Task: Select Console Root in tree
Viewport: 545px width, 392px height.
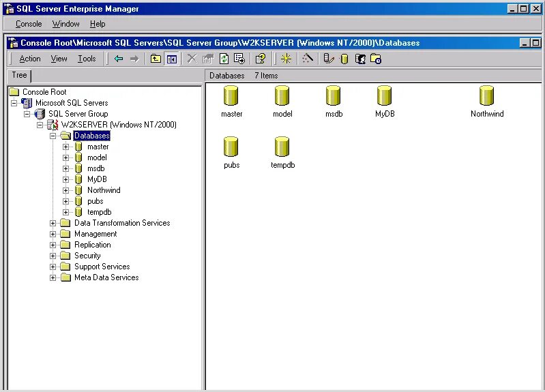Action: pos(44,92)
